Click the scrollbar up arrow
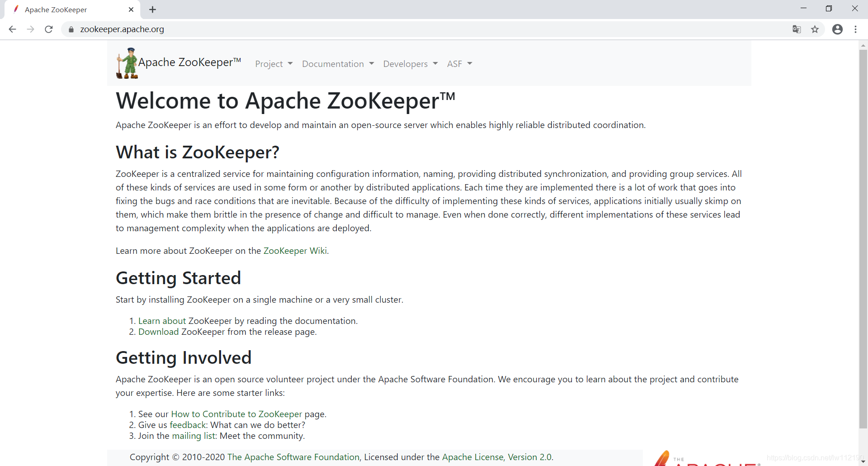This screenshot has height=466, width=868. click(863, 45)
